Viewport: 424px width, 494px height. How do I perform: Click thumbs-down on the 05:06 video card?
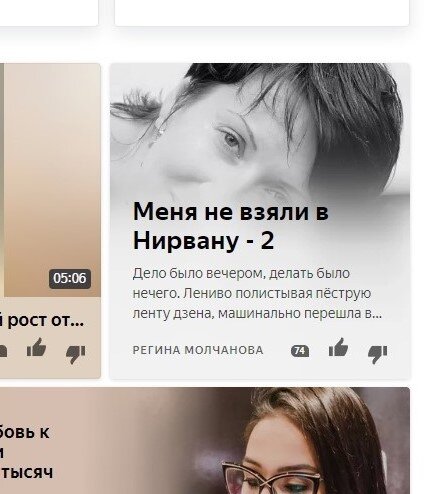click(x=75, y=353)
